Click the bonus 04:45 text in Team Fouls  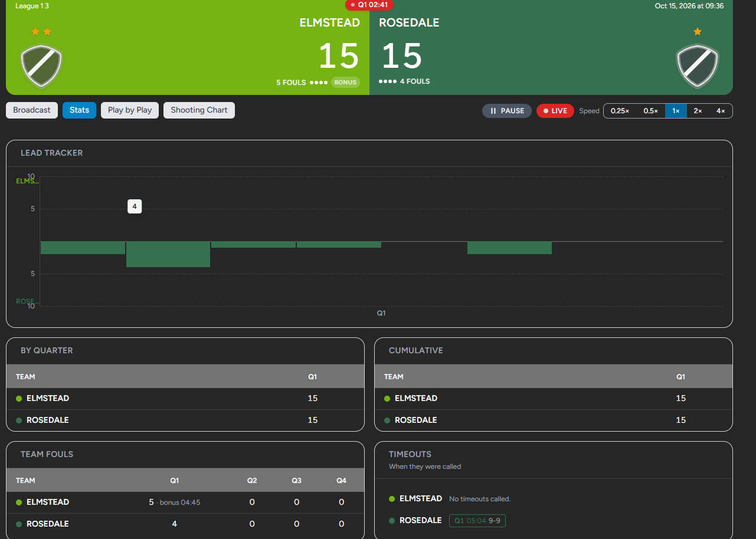click(180, 502)
